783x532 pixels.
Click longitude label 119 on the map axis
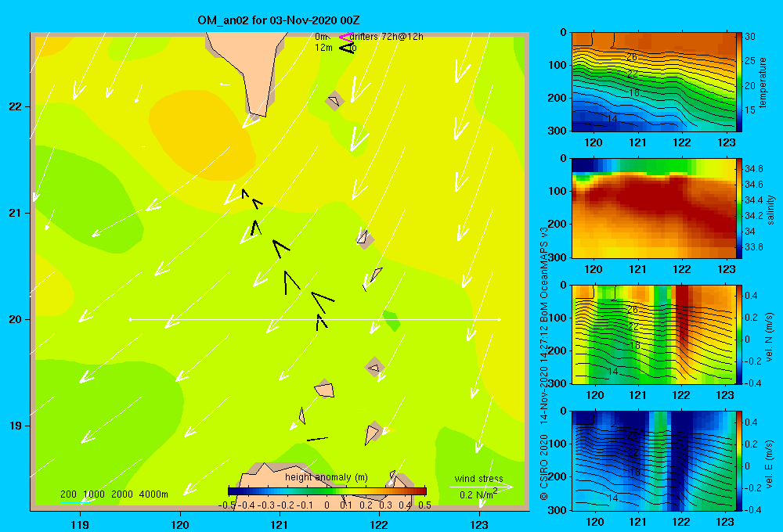click(x=81, y=525)
